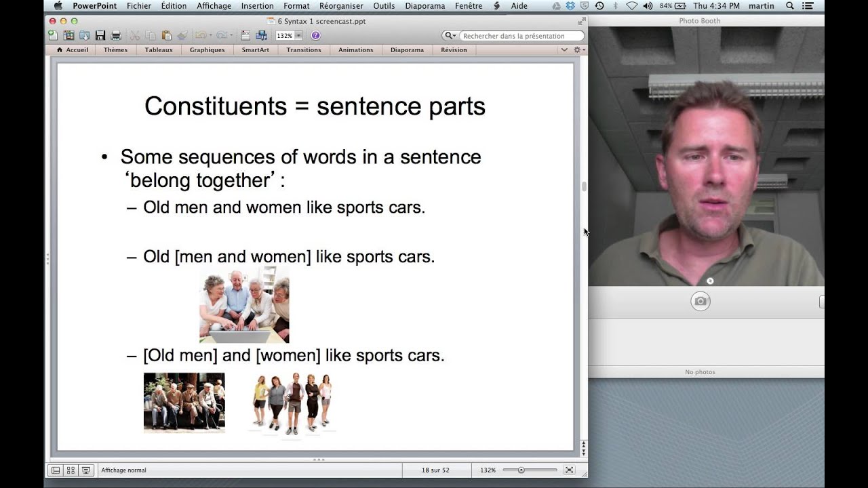The image size is (868, 488).
Task: Open the martin user menu
Action: point(760,6)
